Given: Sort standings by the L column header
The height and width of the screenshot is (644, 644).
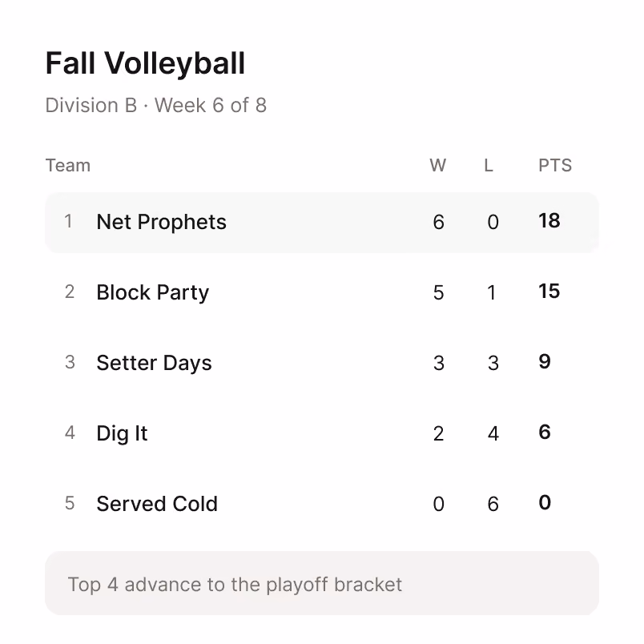Looking at the screenshot, I should click(x=489, y=166).
